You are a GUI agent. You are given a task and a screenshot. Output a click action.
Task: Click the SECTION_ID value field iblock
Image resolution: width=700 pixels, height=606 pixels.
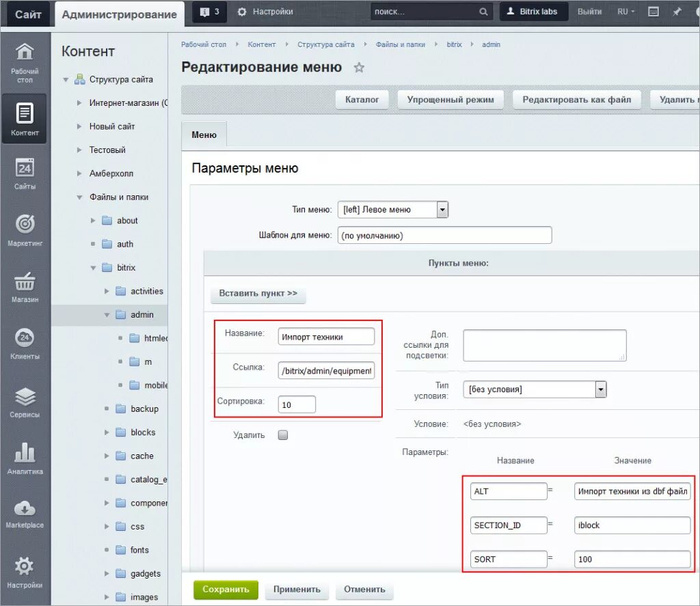click(632, 525)
